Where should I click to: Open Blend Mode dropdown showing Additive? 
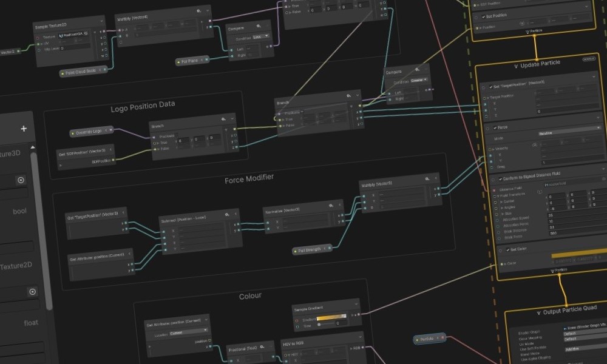coord(586,348)
